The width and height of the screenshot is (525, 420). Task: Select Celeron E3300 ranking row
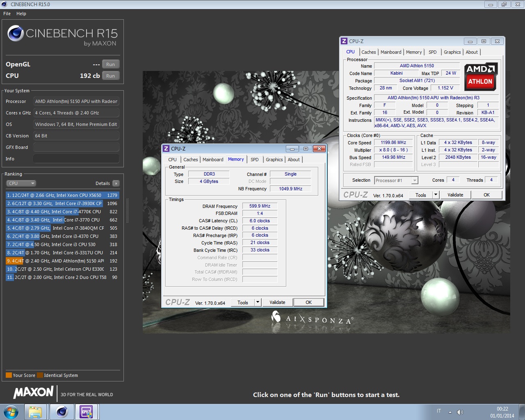(62, 269)
